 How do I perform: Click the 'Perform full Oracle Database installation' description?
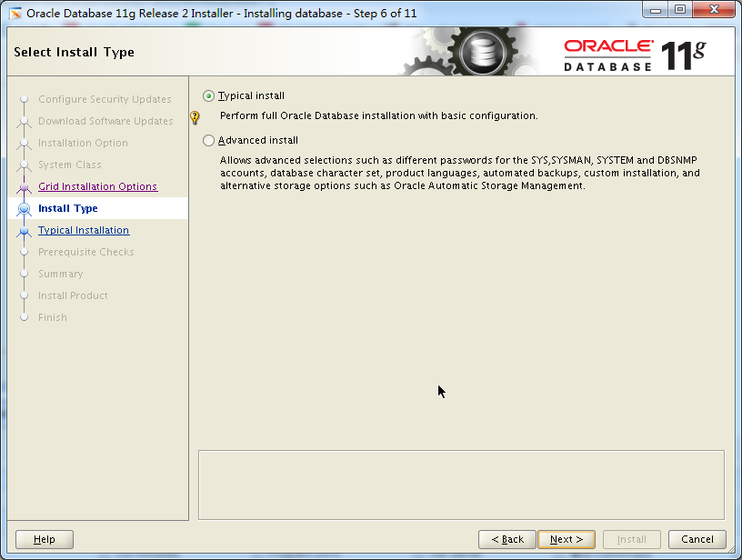pos(379,115)
